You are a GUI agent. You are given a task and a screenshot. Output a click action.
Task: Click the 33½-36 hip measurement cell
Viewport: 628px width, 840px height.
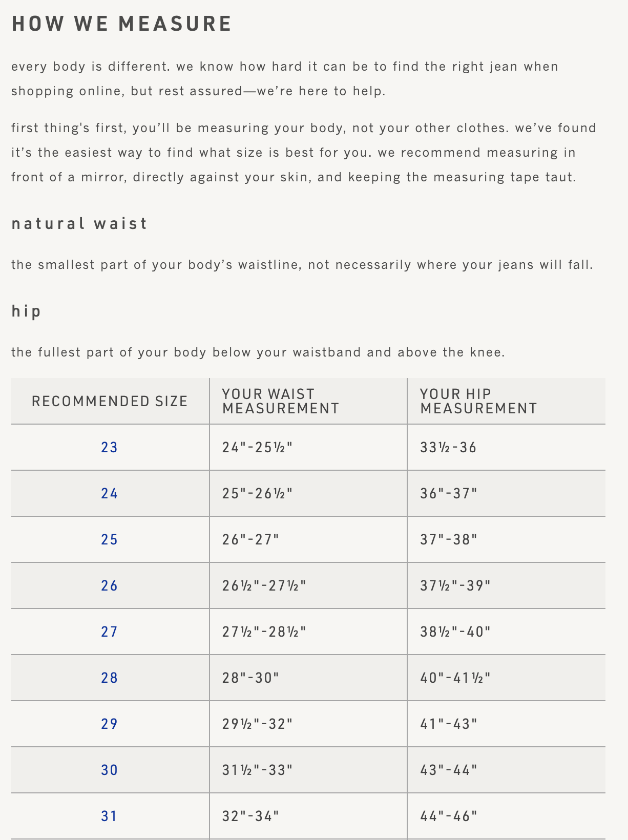click(x=448, y=448)
